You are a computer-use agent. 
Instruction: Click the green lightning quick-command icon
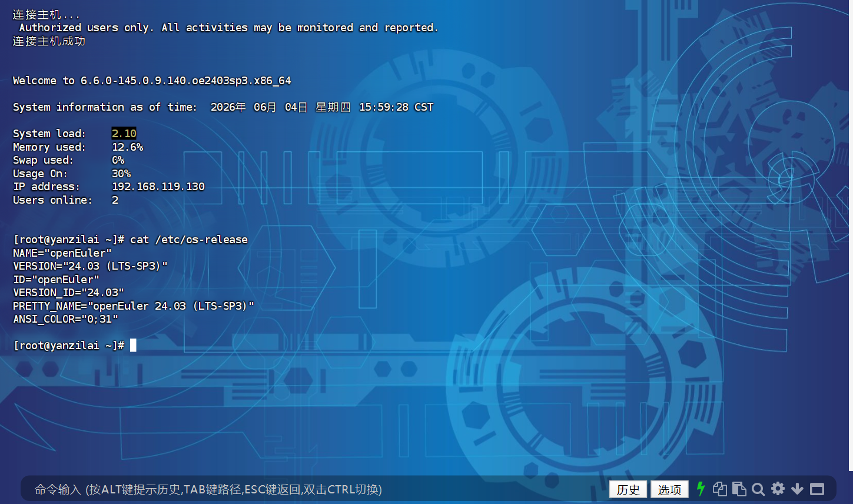[x=701, y=489]
